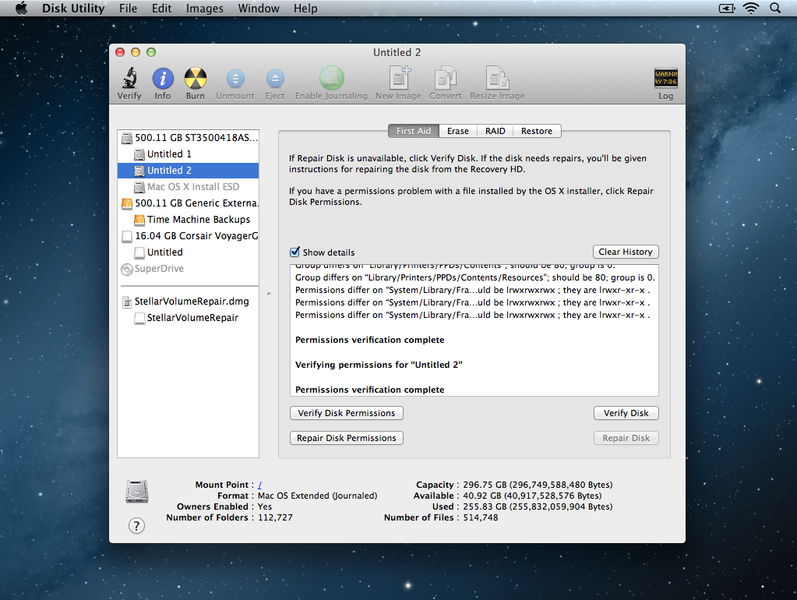Open the Log toolbar icon
Viewport: 797px width, 600px height.
(665, 78)
